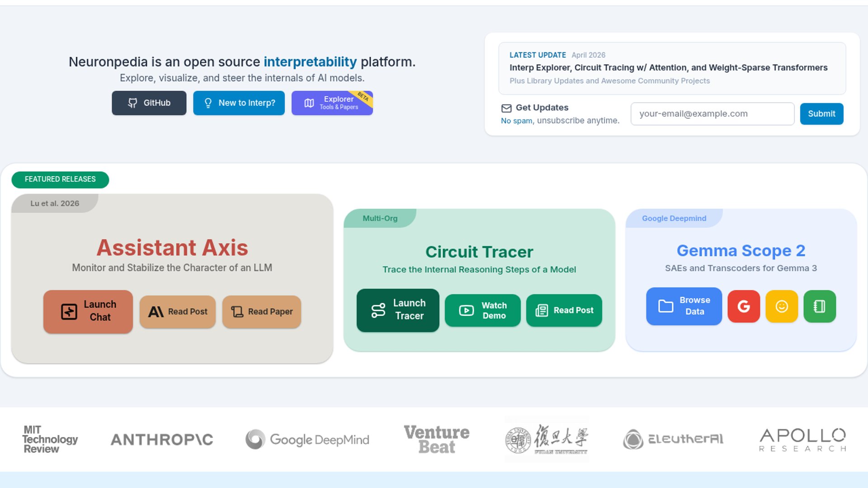The height and width of the screenshot is (488, 868).
Task: Launch the Circuit Tracer tool
Action: tap(398, 310)
